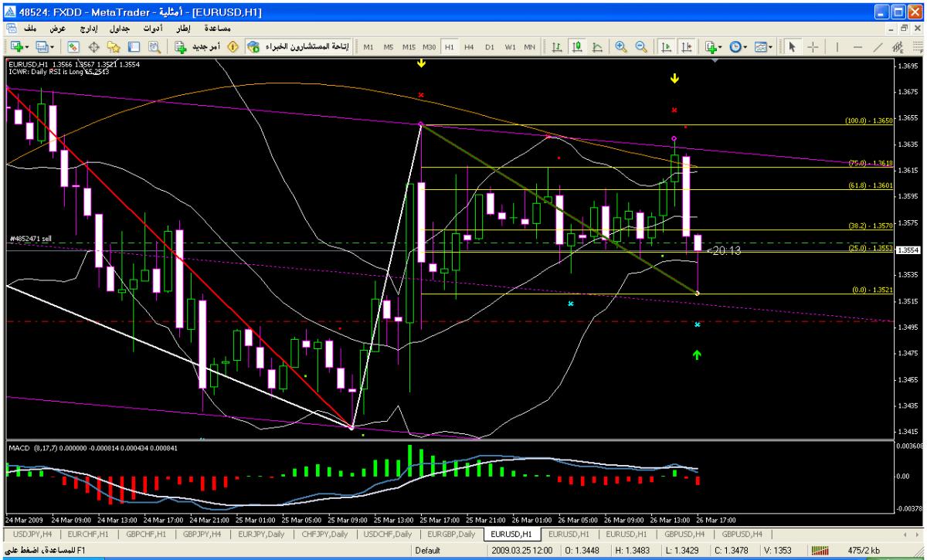Click the Fibonacci (100.0) - 1.3650 label

[869, 120]
